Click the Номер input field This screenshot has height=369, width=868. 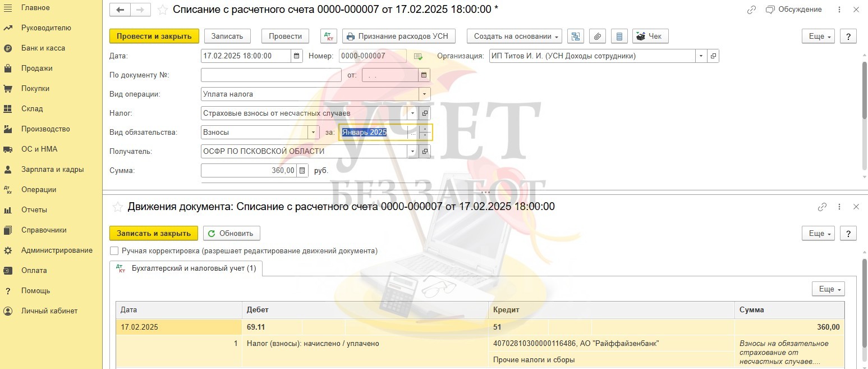coord(373,56)
